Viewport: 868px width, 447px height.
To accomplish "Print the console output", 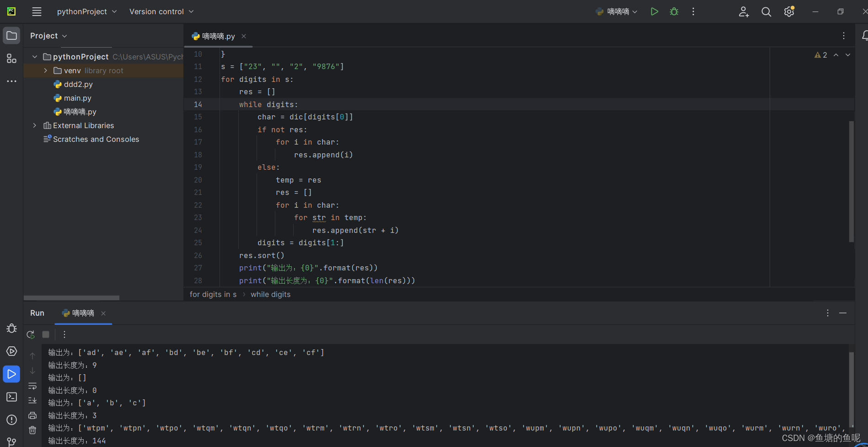I will tap(32, 415).
